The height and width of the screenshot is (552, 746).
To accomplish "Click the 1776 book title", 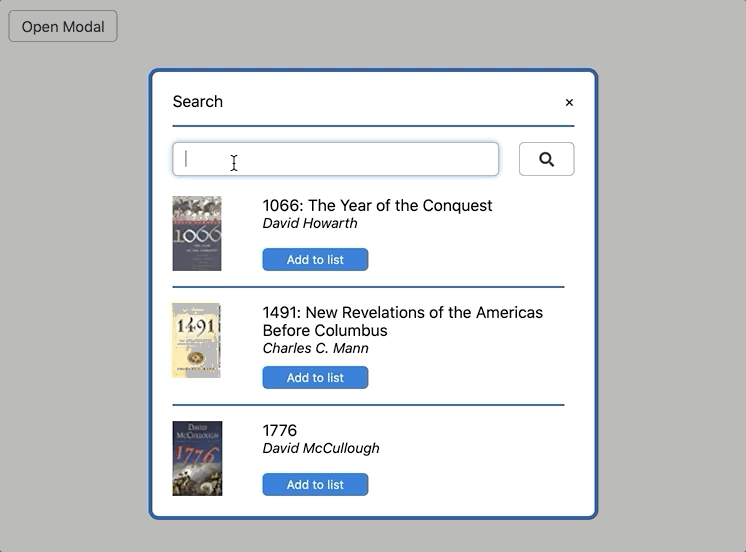I will click(x=280, y=431).
